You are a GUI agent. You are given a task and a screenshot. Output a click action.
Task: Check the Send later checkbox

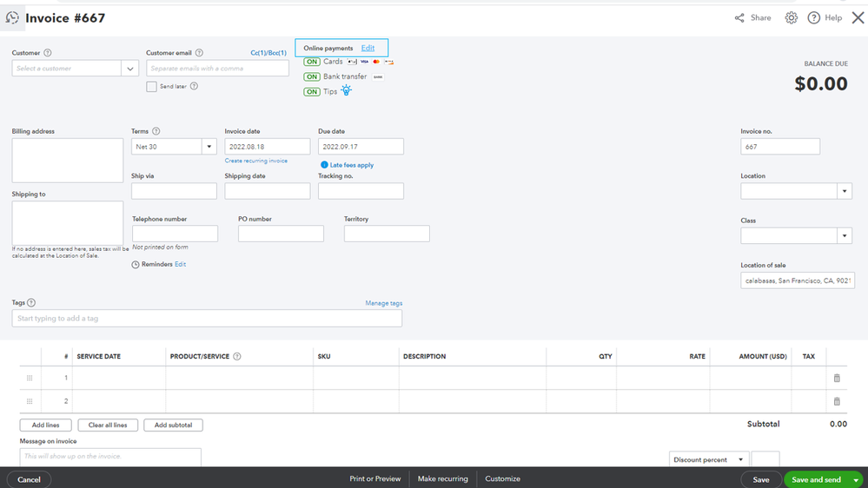tap(151, 87)
